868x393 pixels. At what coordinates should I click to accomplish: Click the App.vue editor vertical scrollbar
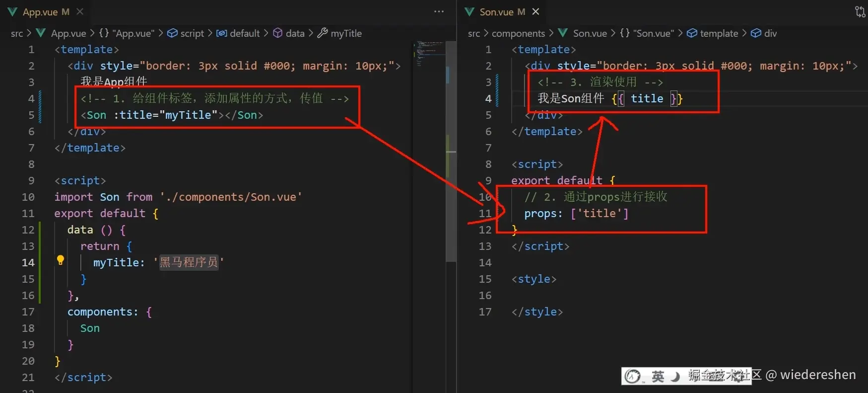coord(451,152)
